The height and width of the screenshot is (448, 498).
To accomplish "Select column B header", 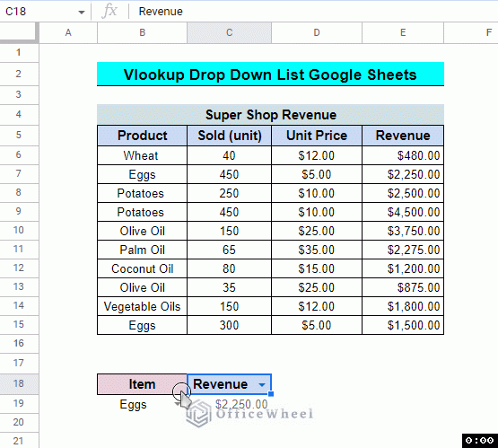I will [142, 32].
